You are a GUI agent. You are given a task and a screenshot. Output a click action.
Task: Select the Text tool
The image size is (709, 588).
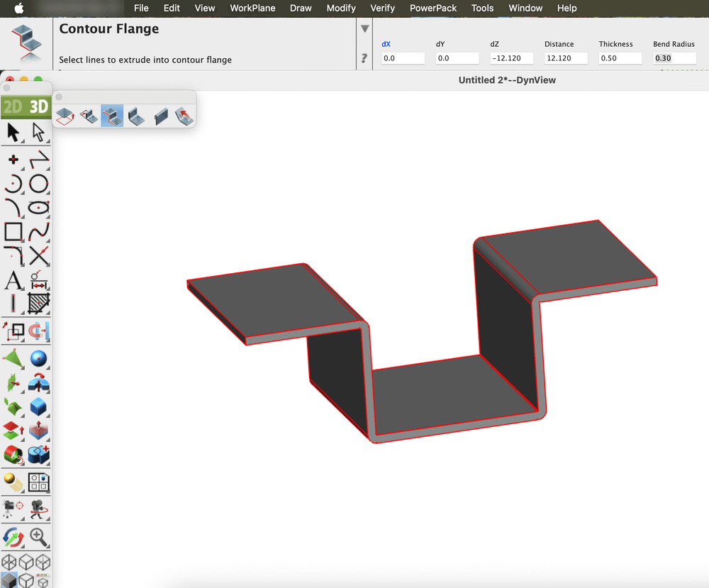tap(13, 281)
